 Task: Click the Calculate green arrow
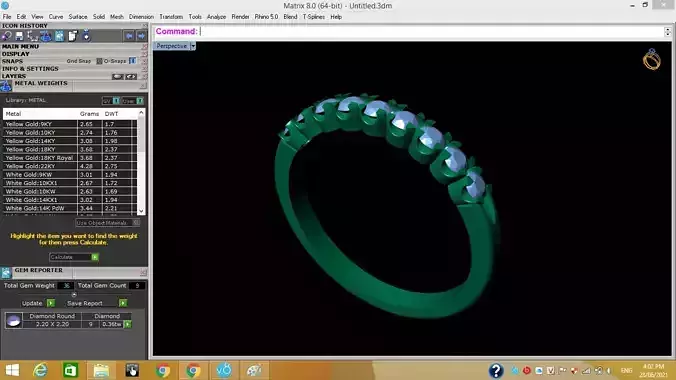coord(95,257)
